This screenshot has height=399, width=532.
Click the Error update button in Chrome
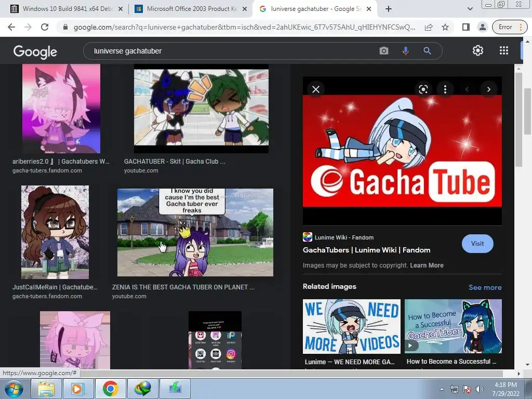tap(509, 27)
